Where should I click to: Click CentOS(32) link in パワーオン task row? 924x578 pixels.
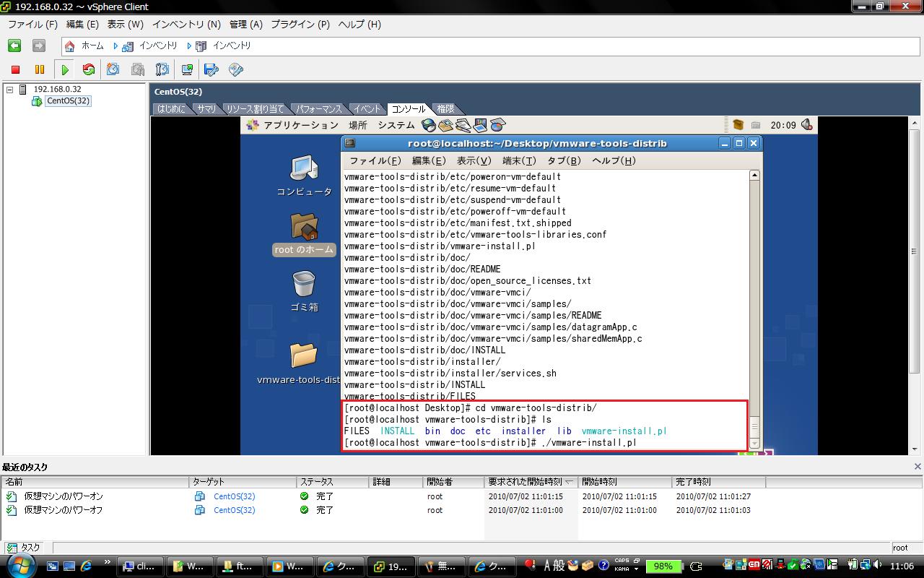click(x=234, y=496)
